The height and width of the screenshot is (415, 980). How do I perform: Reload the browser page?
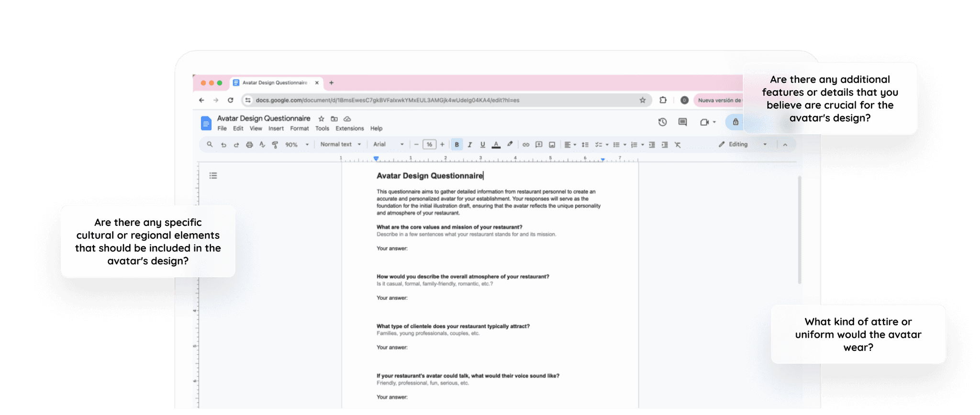[231, 100]
